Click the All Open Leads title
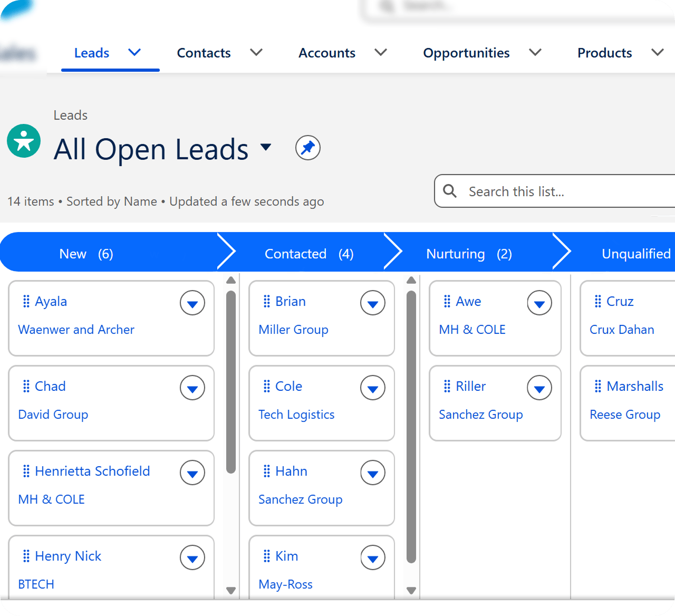The image size is (675, 616). [151, 149]
